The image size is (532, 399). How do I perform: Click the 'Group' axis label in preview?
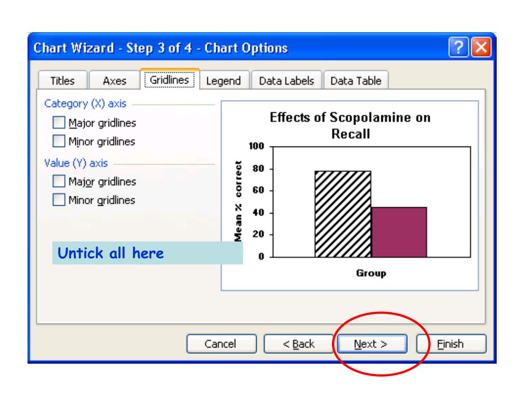(371, 273)
